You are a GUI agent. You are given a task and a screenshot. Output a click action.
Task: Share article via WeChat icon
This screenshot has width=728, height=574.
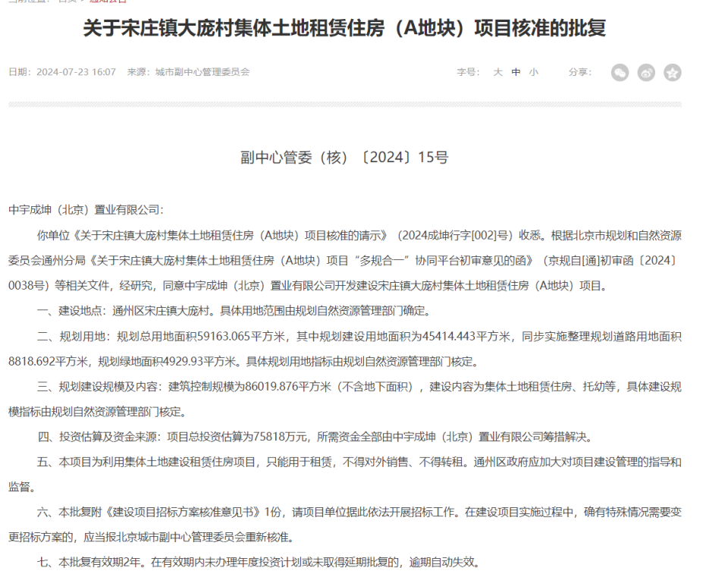pyautogui.click(x=620, y=73)
